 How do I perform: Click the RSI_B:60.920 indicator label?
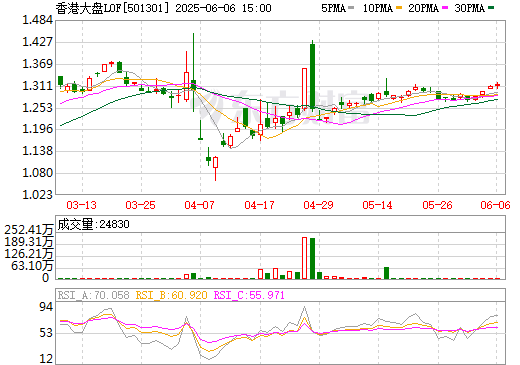[171, 295]
